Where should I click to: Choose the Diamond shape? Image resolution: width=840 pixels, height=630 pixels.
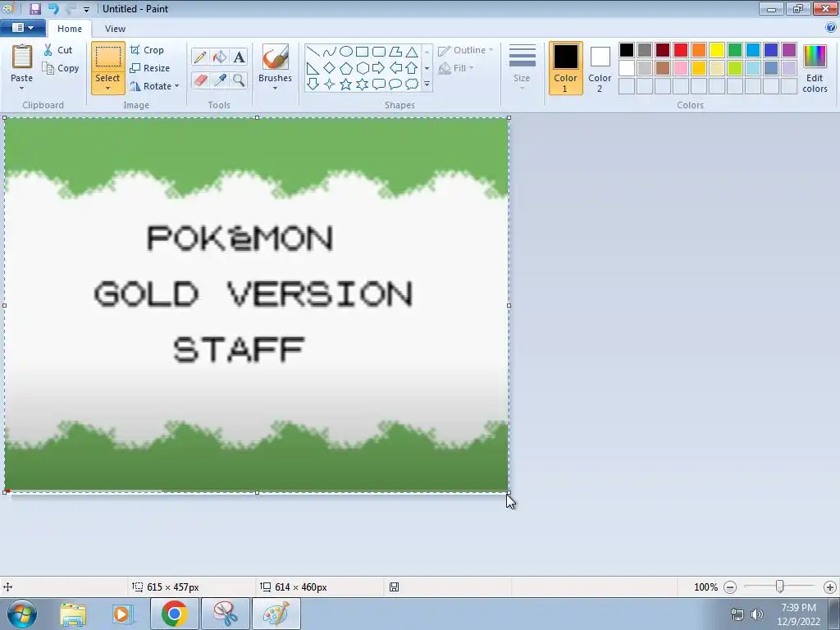coord(330,68)
